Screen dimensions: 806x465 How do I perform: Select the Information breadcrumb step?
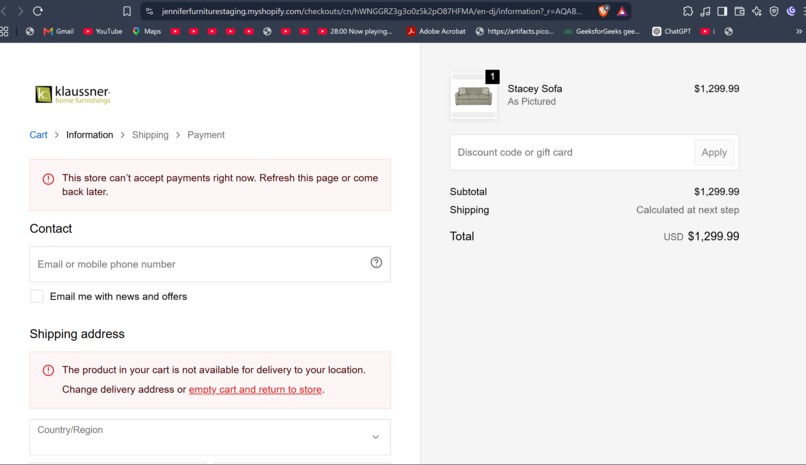(89, 135)
